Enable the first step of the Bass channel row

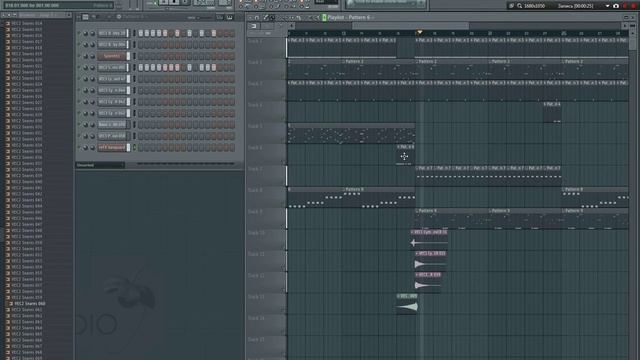[x=141, y=124]
